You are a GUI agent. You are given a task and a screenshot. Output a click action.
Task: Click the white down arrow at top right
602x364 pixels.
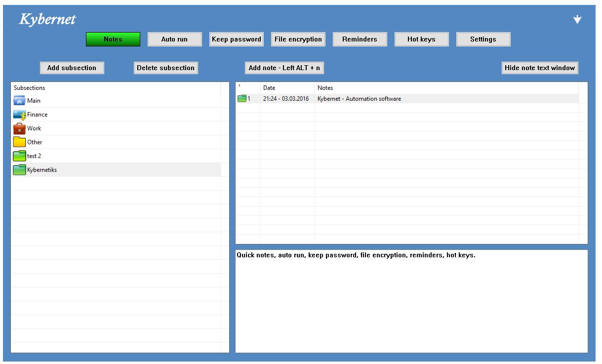[577, 20]
